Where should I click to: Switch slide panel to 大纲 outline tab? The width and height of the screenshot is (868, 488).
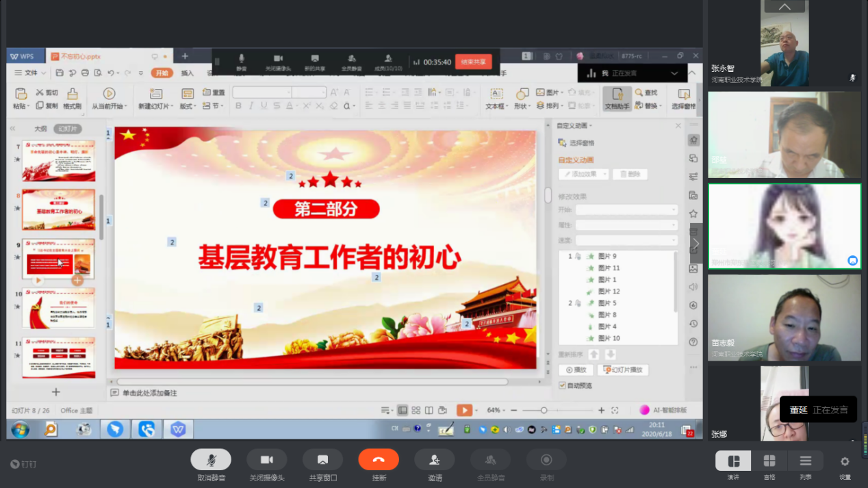[x=40, y=129]
